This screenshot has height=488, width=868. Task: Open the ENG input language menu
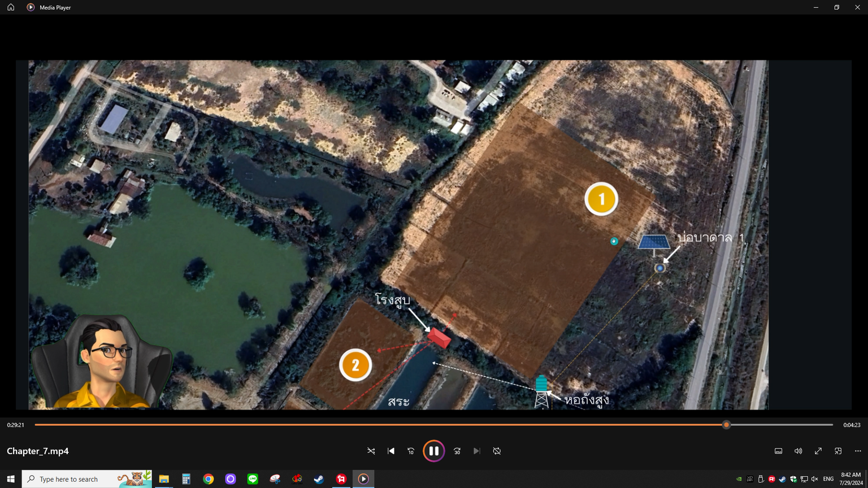tap(828, 479)
